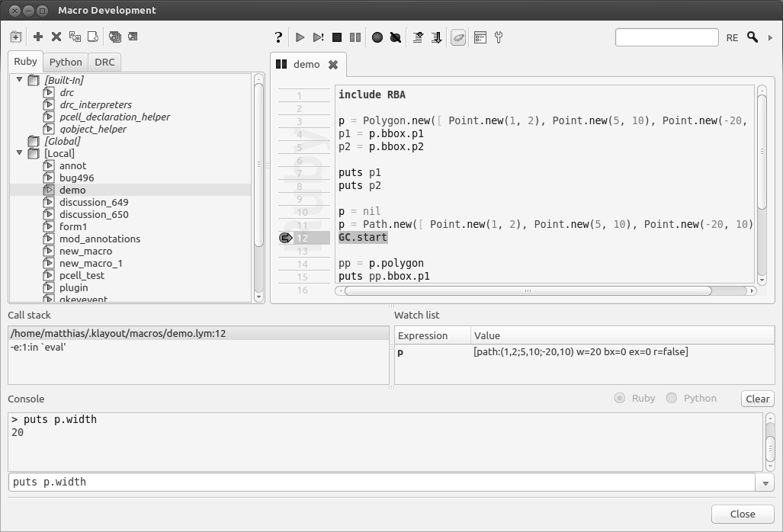Open the console input history dropdown
Image resolution: width=783 pixels, height=532 pixels.
click(x=765, y=482)
